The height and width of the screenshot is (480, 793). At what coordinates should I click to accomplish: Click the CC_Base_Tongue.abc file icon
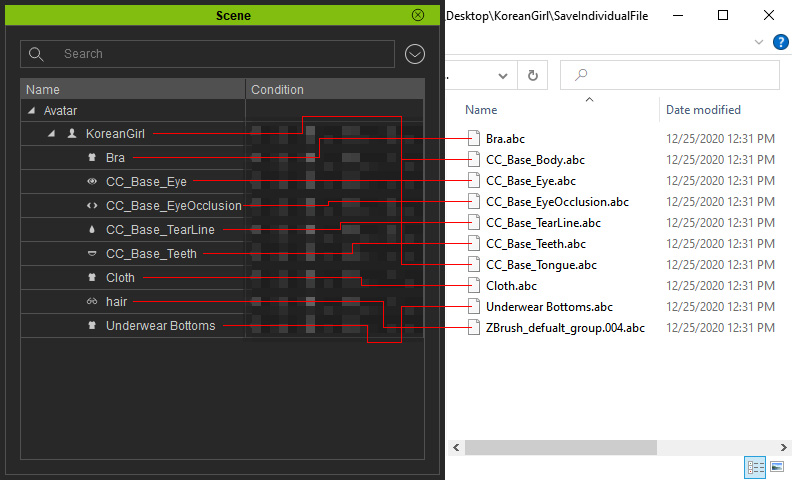tap(474, 264)
